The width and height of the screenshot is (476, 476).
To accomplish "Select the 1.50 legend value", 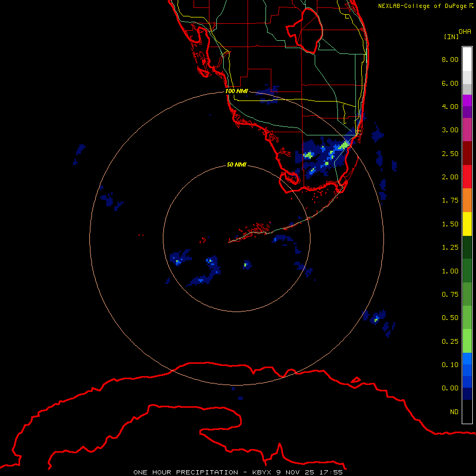I will (x=450, y=224).
